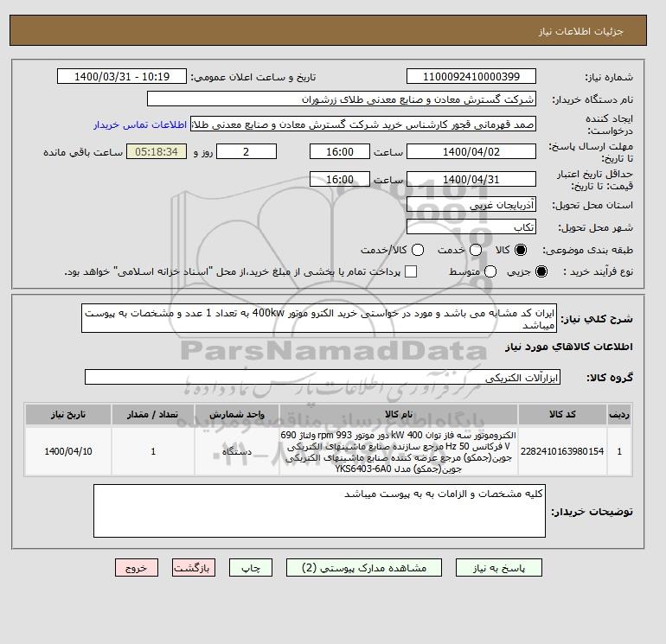Image resolution: width=666 pixels, height=644 pixels.
Task: Click the کد کالا column header
Action: (562, 414)
